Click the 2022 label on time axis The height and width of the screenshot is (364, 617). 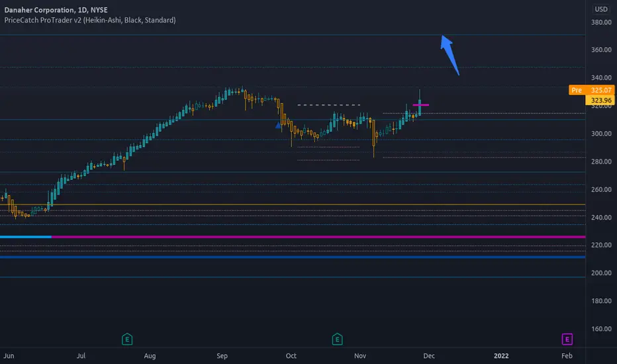tap(501, 356)
